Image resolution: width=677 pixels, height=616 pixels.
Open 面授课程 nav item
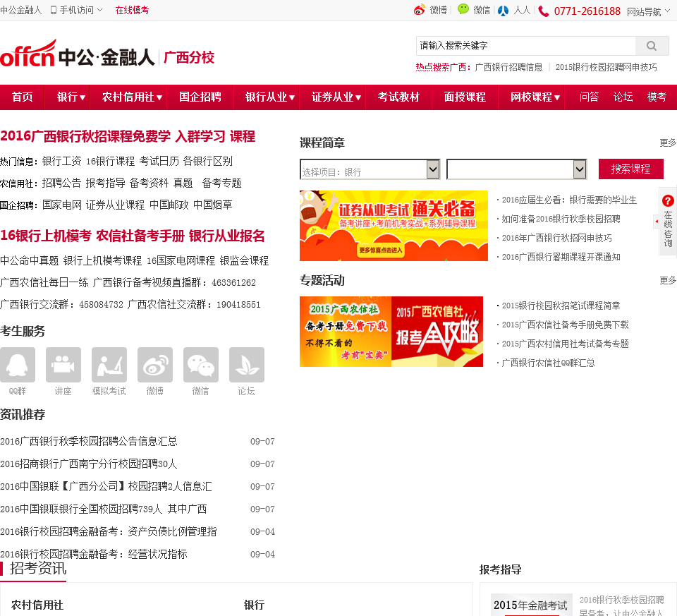pyautogui.click(x=465, y=97)
